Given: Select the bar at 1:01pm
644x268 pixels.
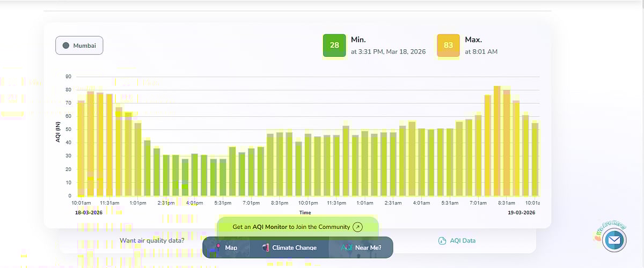Looking at the screenshot, I should click(x=138, y=160).
